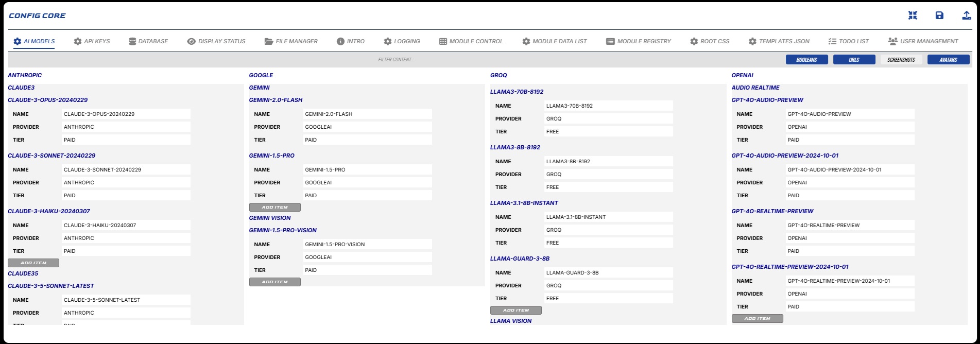The width and height of the screenshot is (980, 344).
Task: Click the Database stack icon
Action: [132, 41]
